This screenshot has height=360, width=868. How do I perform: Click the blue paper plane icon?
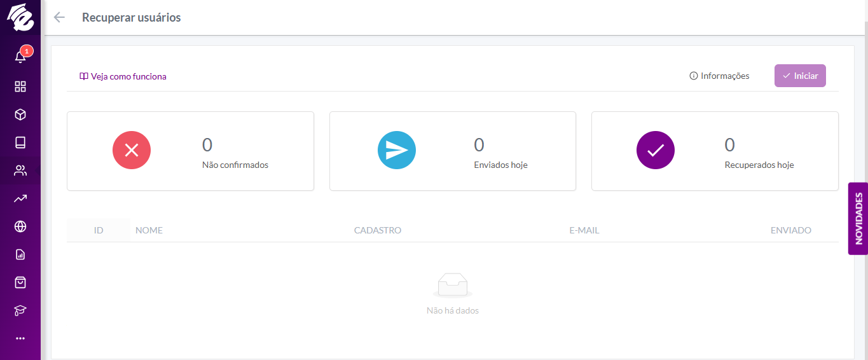coord(397,150)
